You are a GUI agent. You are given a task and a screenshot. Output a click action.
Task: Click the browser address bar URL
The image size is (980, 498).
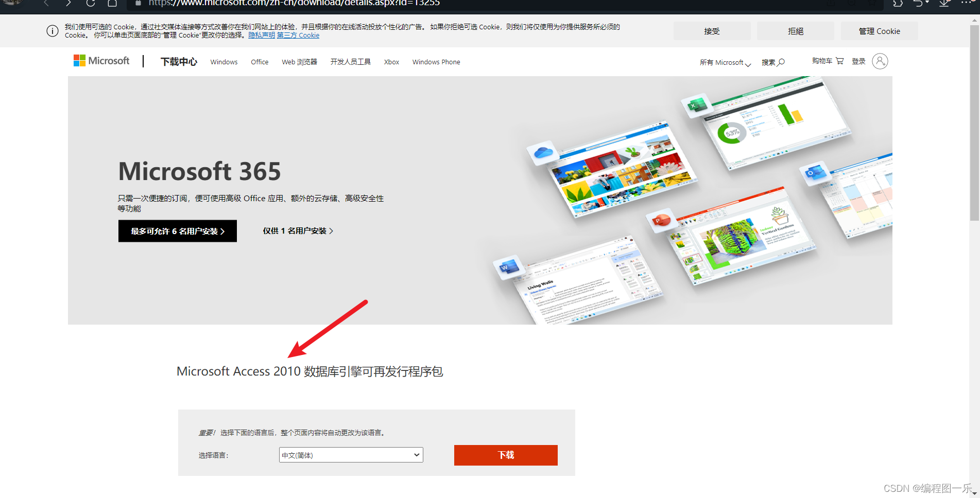coord(294,3)
